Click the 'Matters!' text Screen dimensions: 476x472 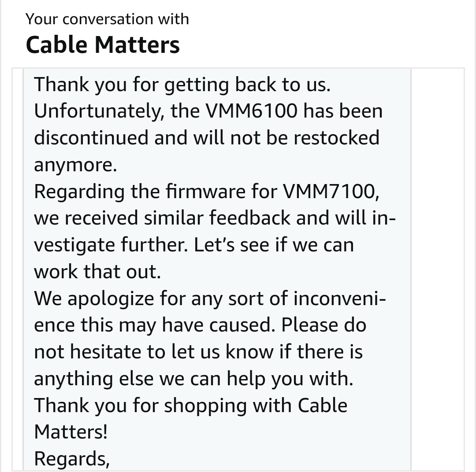point(71,431)
